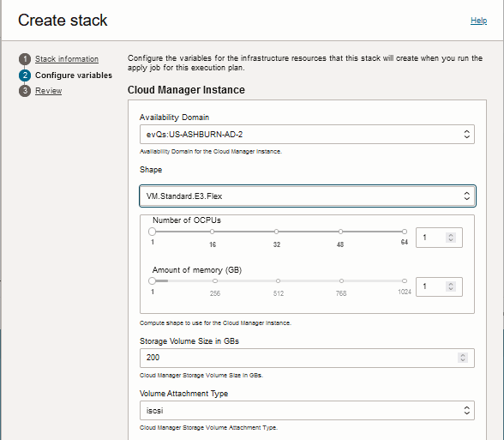Click the memory slider handle
The height and width of the screenshot is (440, 504).
(x=152, y=280)
